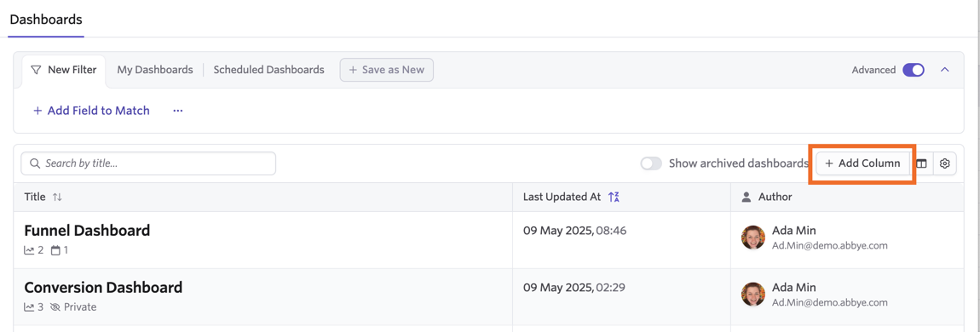The width and height of the screenshot is (980, 332).
Task: Toggle the Advanced switch off
Action: coord(914,70)
